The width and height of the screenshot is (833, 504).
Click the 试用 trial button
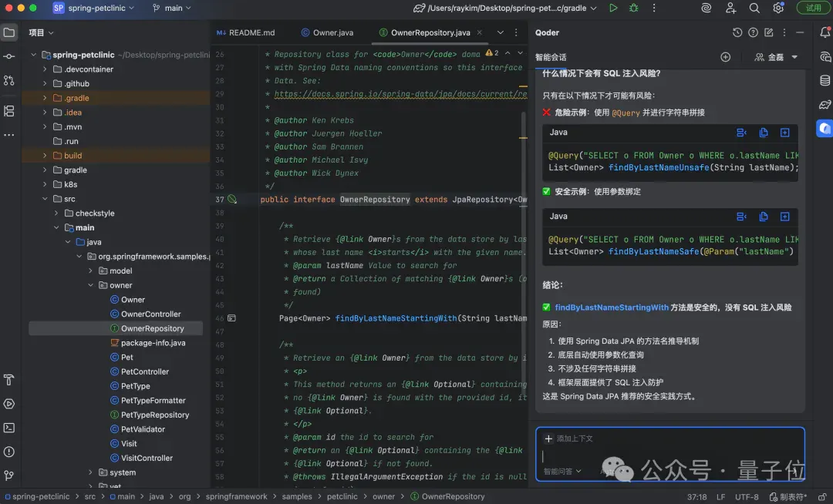[813, 8]
